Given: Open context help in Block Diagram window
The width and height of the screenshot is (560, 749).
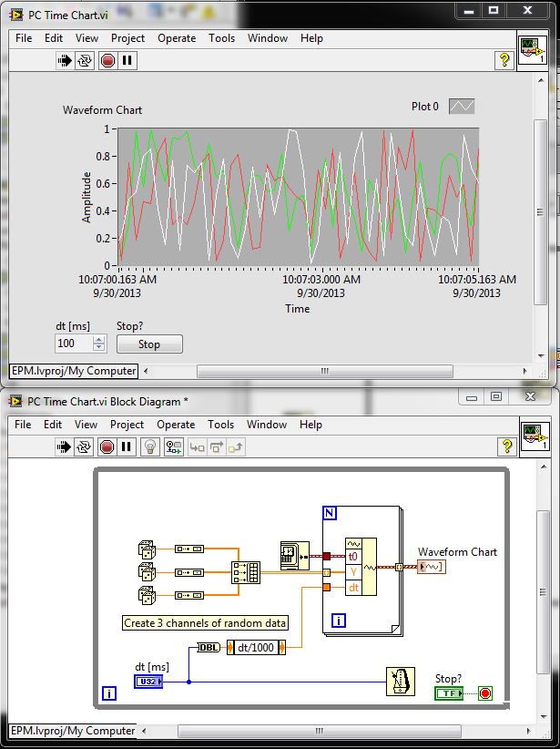Looking at the screenshot, I should click(x=507, y=446).
